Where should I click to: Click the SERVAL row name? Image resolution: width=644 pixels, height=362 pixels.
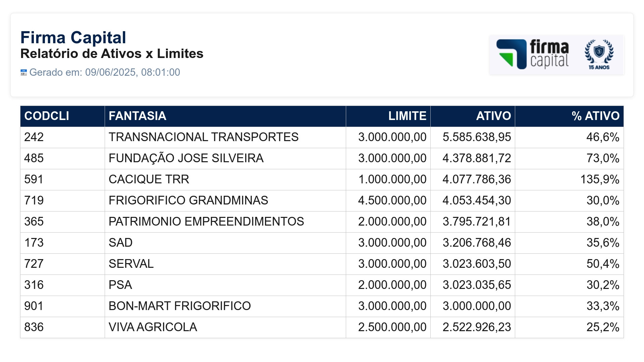pyautogui.click(x=131, y=264)
